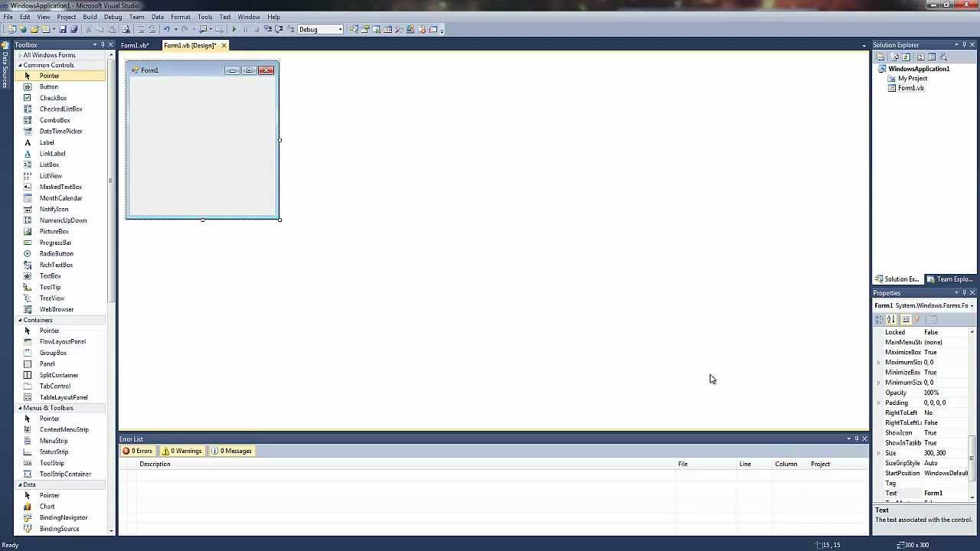This screenshot has height=551, width=980.
Task: Open the Format menu
Action: 181,17
